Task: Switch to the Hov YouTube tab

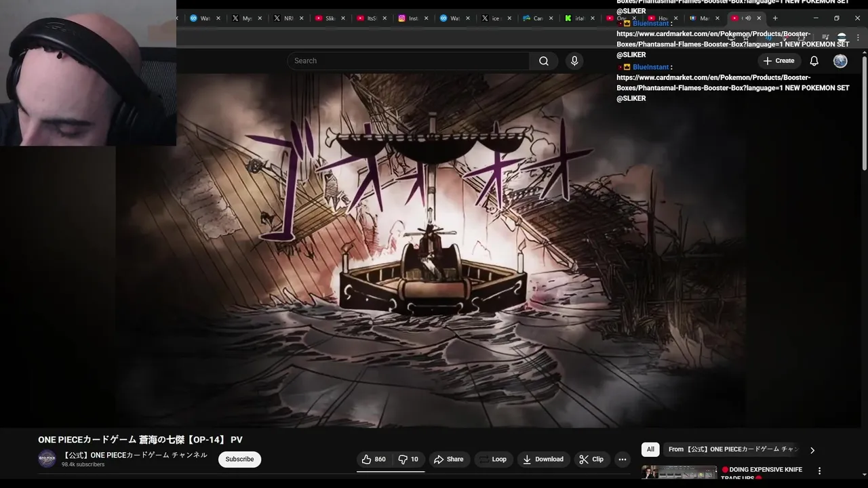Action: click(663, 18)
